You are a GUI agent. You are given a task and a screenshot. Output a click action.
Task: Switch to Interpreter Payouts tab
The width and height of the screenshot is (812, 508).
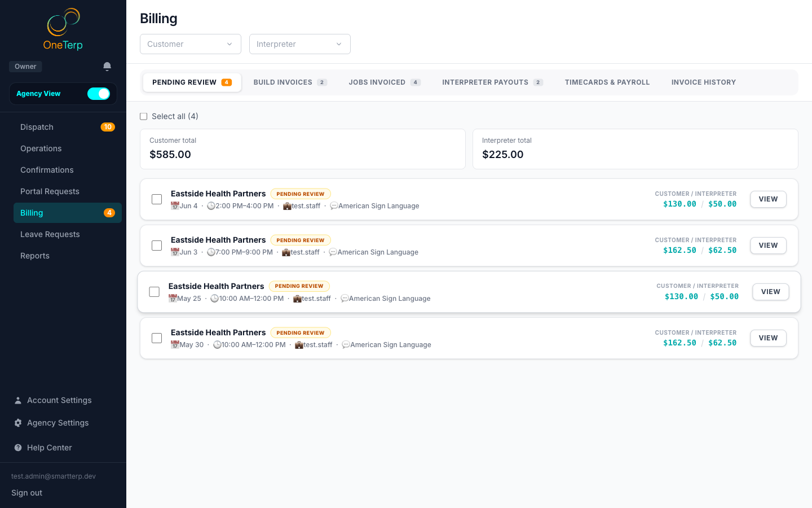tap(492, 82)
